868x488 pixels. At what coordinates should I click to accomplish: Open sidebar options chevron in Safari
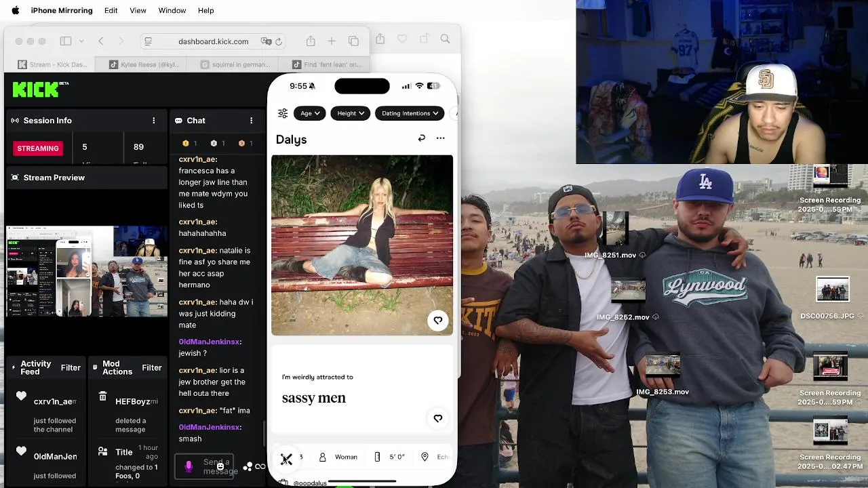click(81, 41)
